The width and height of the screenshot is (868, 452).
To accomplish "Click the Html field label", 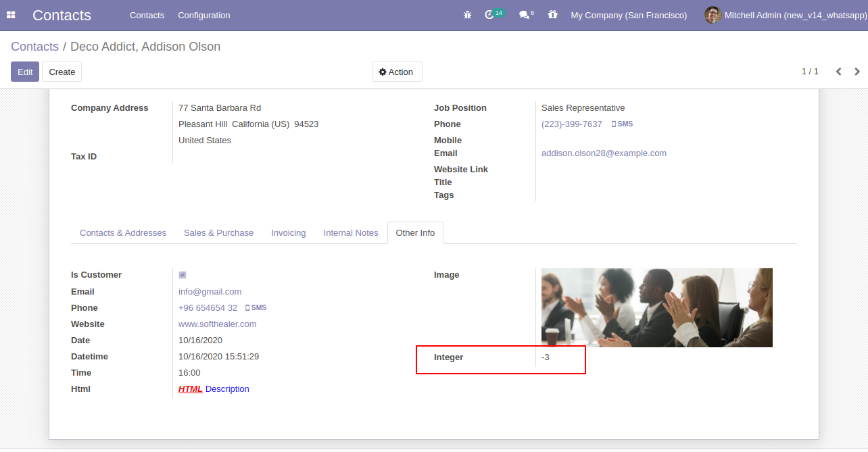I will point(80,389).
